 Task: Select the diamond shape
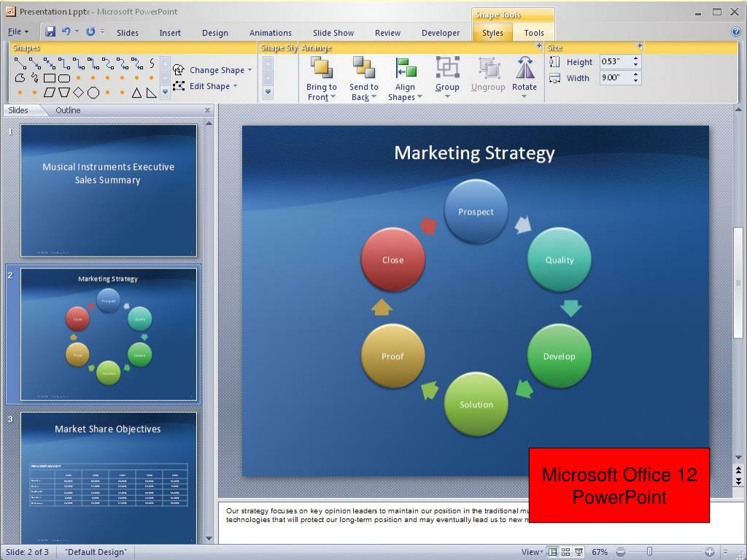(x=79, y=93)
